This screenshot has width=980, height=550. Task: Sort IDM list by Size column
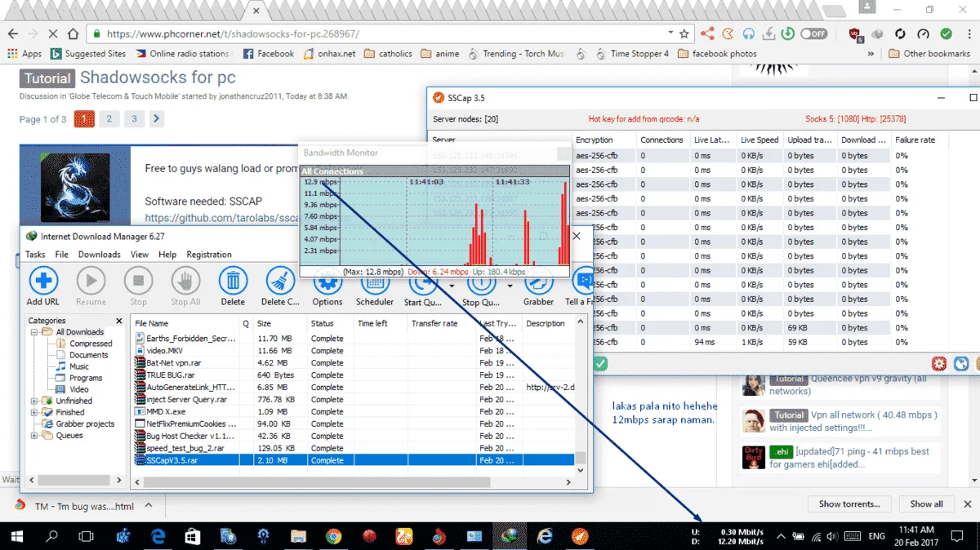pos(280,323)
